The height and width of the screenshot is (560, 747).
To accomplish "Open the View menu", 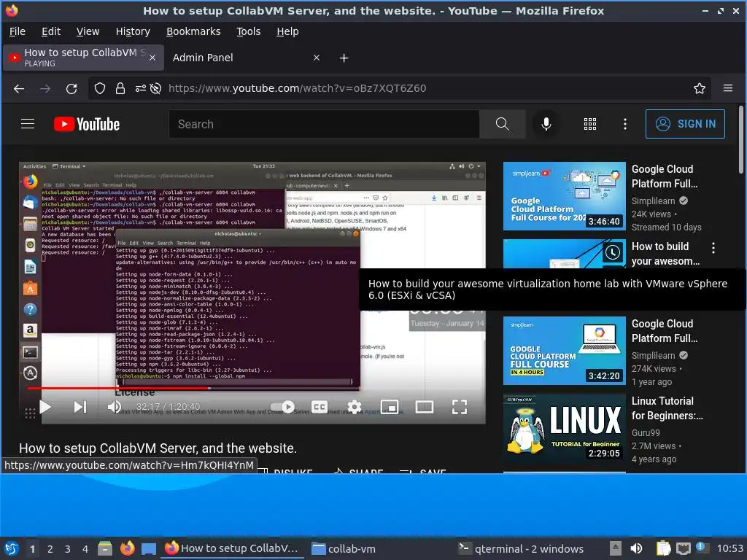I will [88, 31].
